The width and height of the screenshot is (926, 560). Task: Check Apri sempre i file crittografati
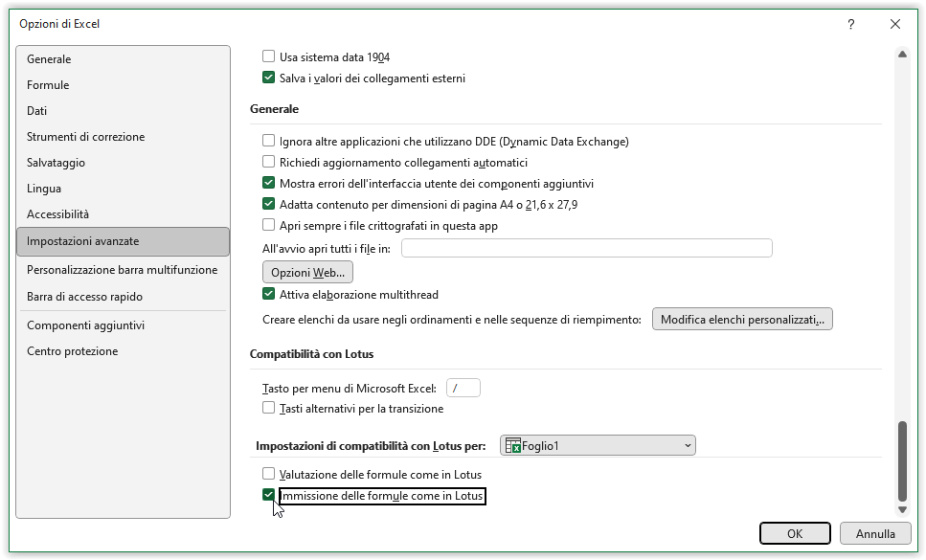click(269, 225)
